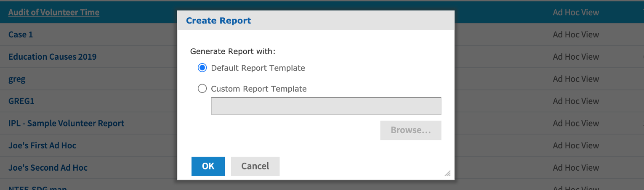The width and height of the screenshot is (644, 190).
Task: Open Joe's Second Ad Hoc
Action: pyautogui.click(x=48, y=168)
